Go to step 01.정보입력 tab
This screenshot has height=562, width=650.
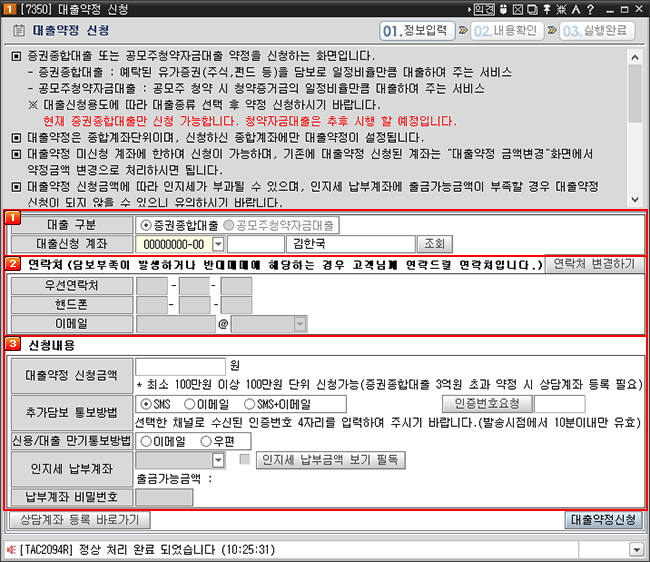click(x=417, y=31)
